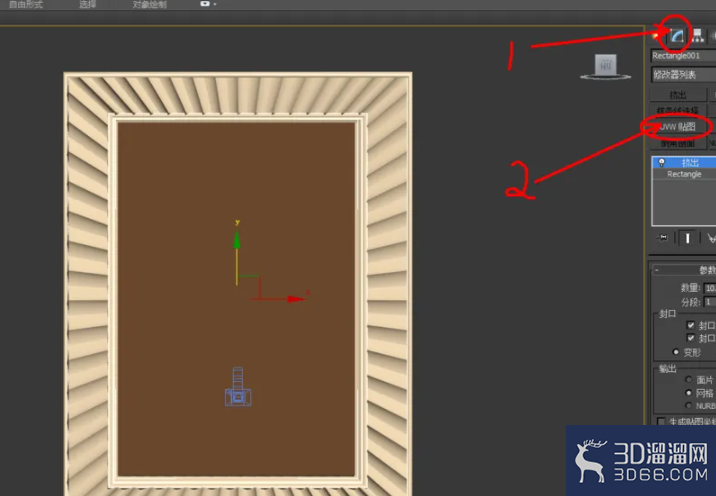
Task: Select Rectangle entry in modifier stack
Action: click(x=684, y=174)
